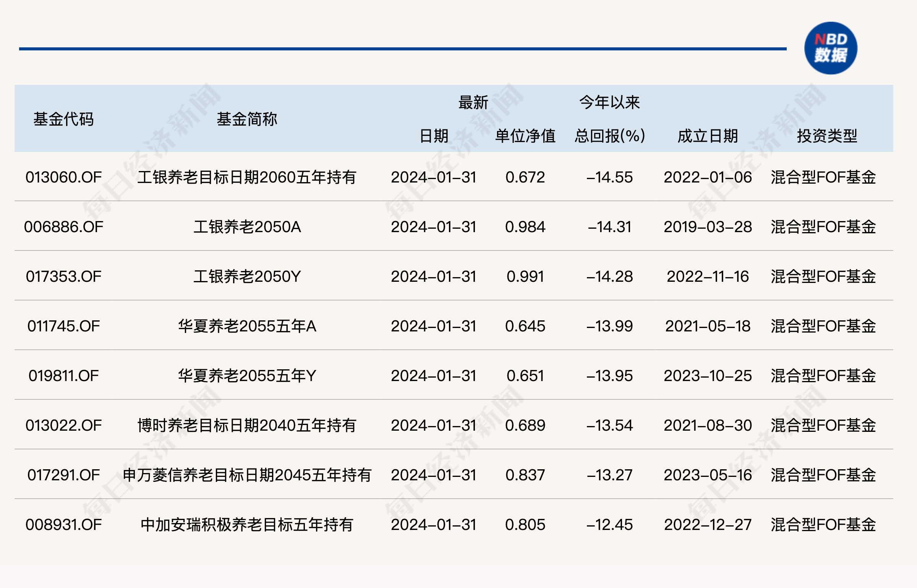Click net value 0.689

(x=525, y=425)
